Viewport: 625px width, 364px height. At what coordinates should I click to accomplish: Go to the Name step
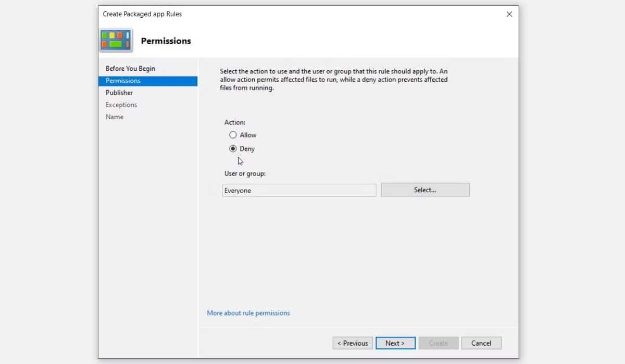coord(114,117)
